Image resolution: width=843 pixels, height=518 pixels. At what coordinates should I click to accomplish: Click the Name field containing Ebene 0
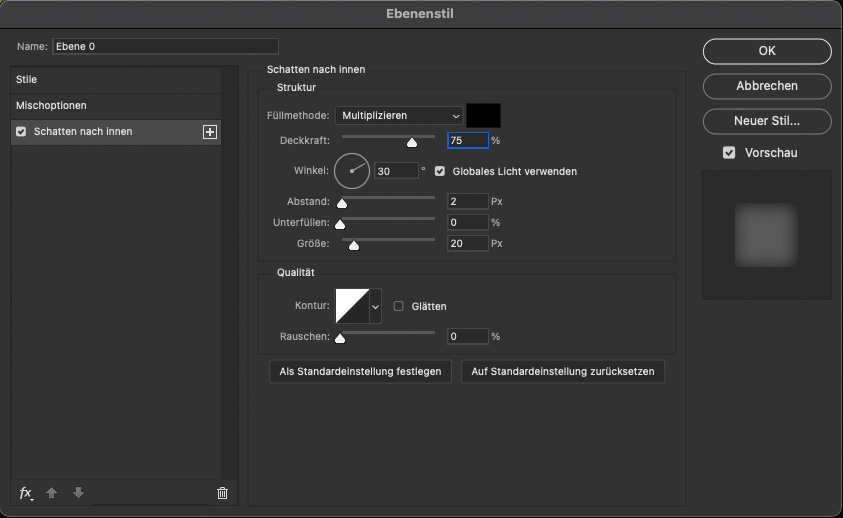166,46
